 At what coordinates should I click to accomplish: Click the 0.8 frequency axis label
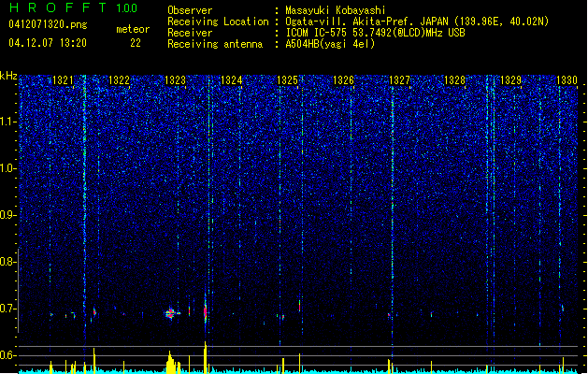[x=8, y=262]
